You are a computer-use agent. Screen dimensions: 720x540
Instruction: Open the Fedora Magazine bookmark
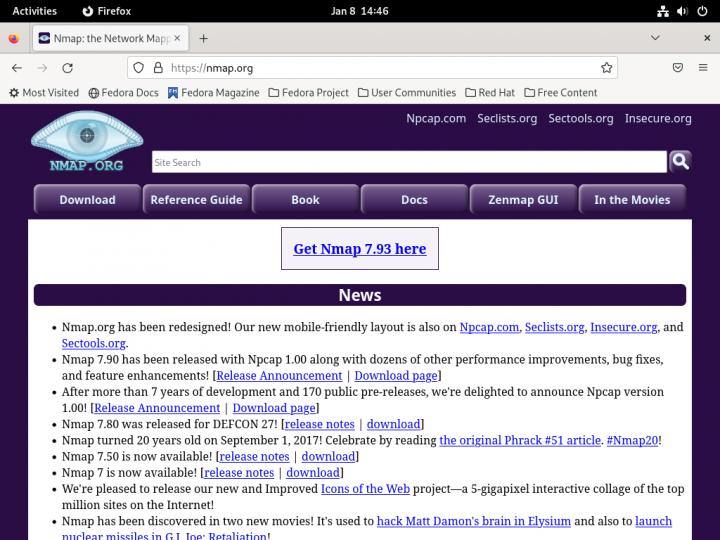click(x=214, y=93)
